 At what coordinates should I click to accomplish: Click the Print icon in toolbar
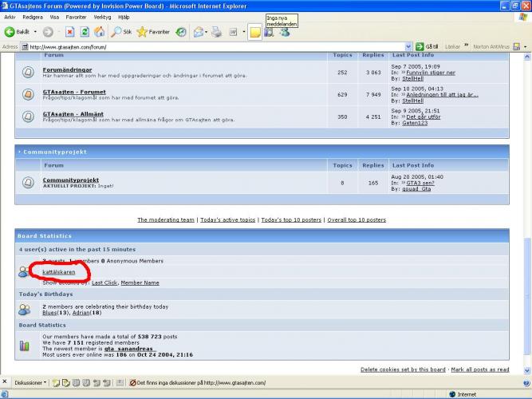point(218,32)
